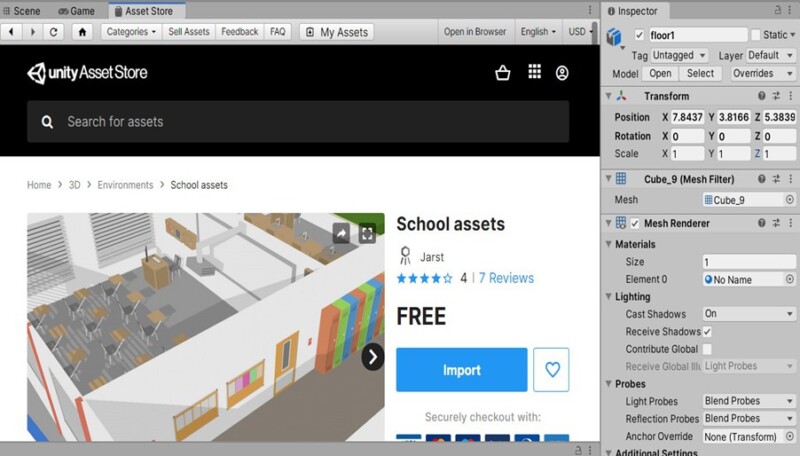Open the apps grid icon

534,71
